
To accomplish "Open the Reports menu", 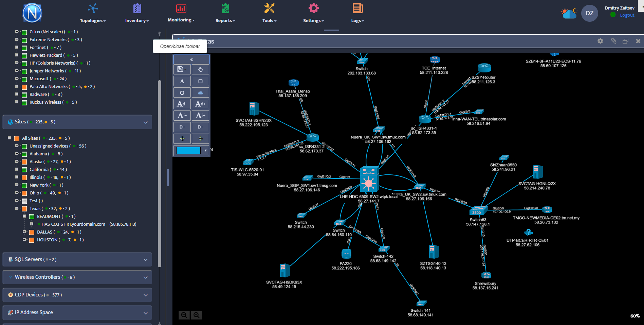I will (x=225, y=13).
